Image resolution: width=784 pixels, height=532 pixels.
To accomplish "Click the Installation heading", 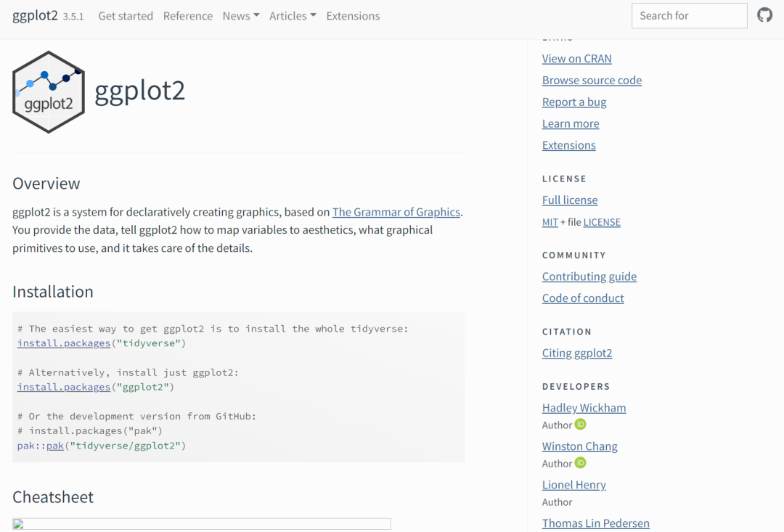I will tap(53, 292).
